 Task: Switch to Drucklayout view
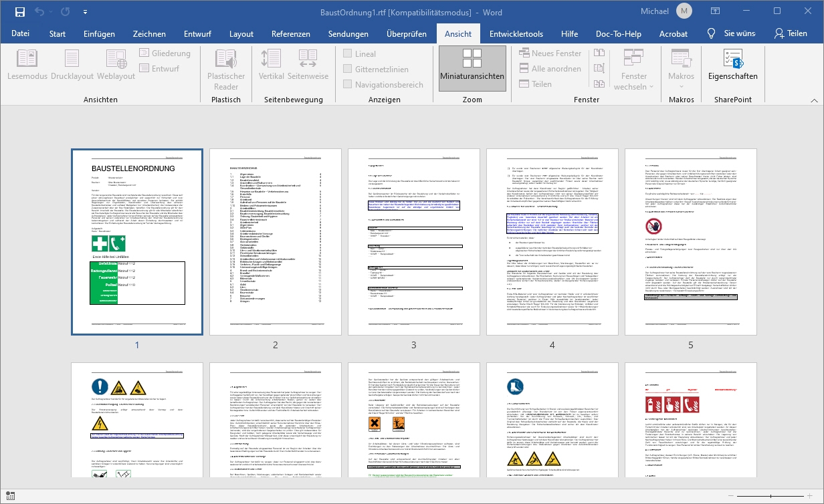72,65
